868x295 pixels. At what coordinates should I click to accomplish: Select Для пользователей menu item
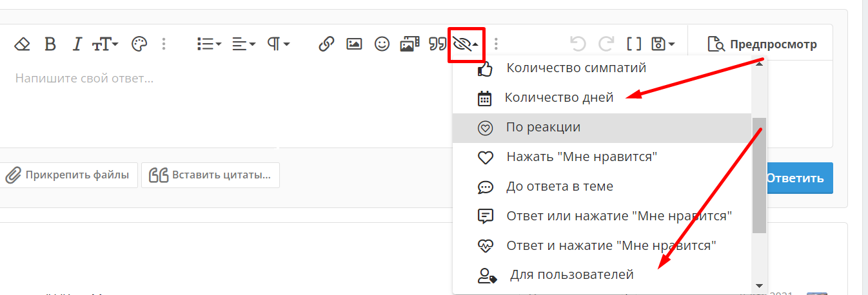[x=602, y=275]
